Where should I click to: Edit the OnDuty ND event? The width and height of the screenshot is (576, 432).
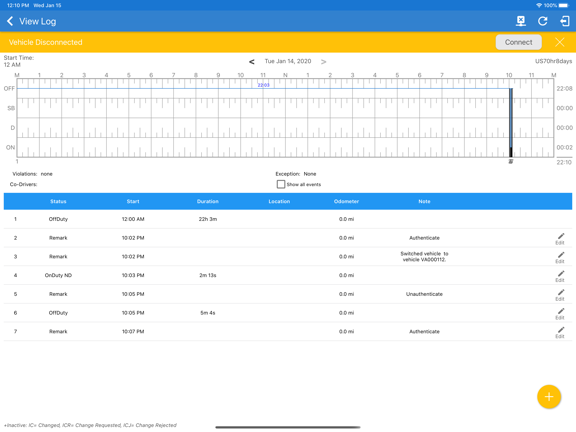[560, 276]
